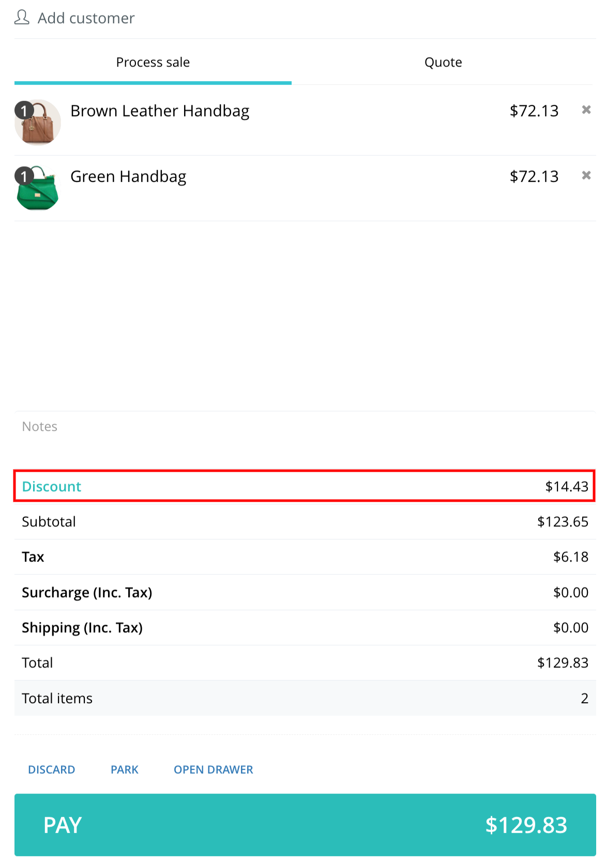Click the $14.43 discount amount

point(567,487)
